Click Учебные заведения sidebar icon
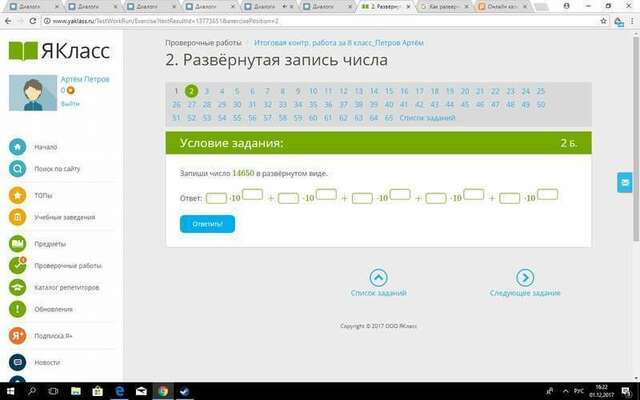Image resolution: width=640 pixels, height=400 pixels. point(18,217)
